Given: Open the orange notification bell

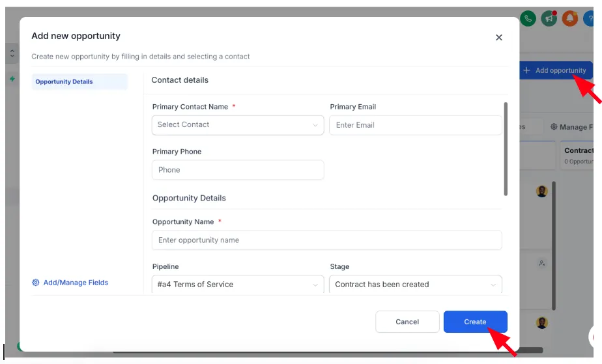Looking at the screenshot, I should 570,18.
